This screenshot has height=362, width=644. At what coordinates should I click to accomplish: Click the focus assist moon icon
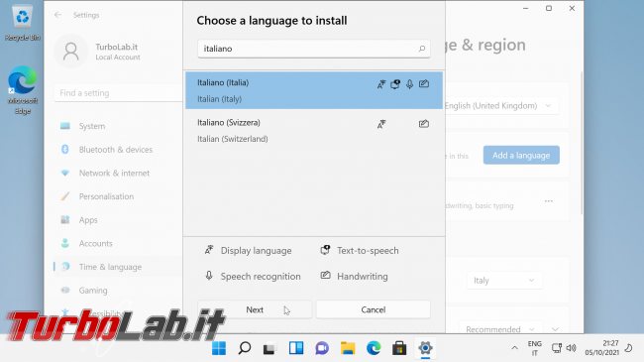pyautogui.click(x=629, y=348)
